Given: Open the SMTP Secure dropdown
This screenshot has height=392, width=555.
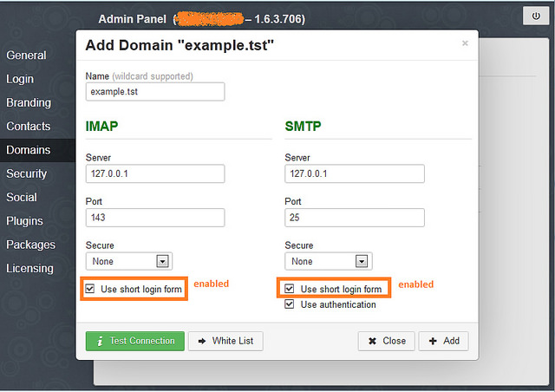Looking at the screenshot, I should click(x=361, y=261).
